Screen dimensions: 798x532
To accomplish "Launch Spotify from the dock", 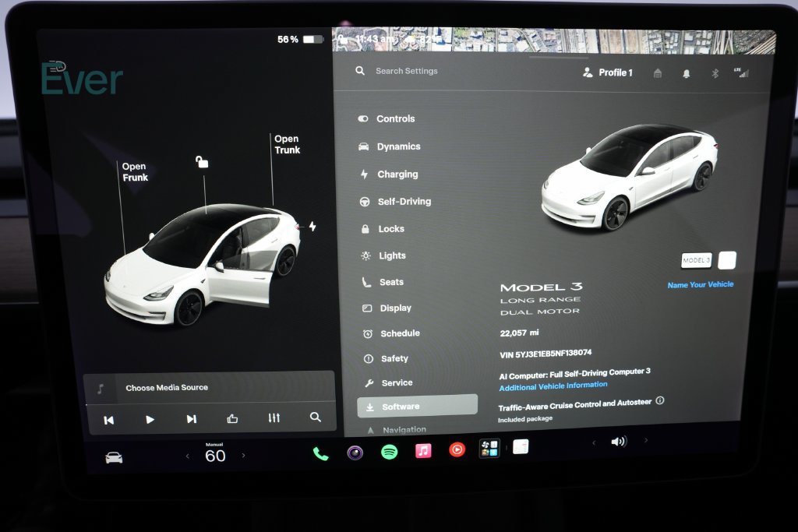I will 390,452.
